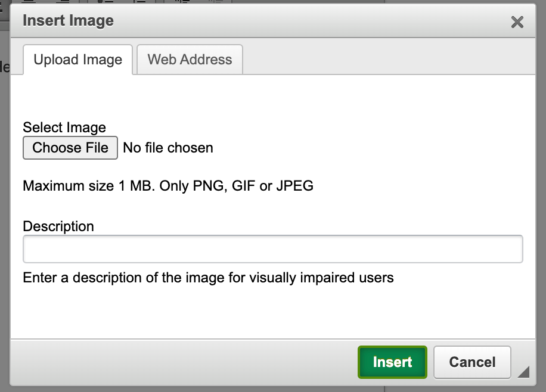546x392 pixels.
Task: Click the 'No file chosen' label
Action: pos(167,148)
